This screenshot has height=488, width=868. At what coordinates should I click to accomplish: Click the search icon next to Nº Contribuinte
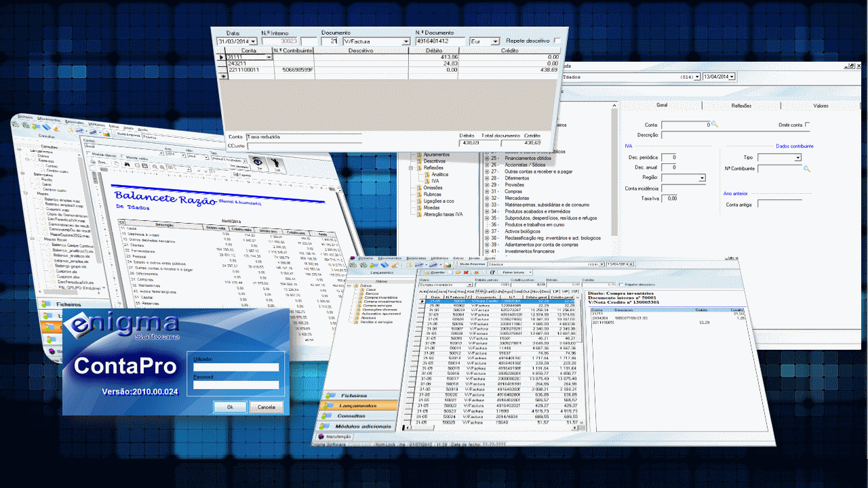coord(806,168)
